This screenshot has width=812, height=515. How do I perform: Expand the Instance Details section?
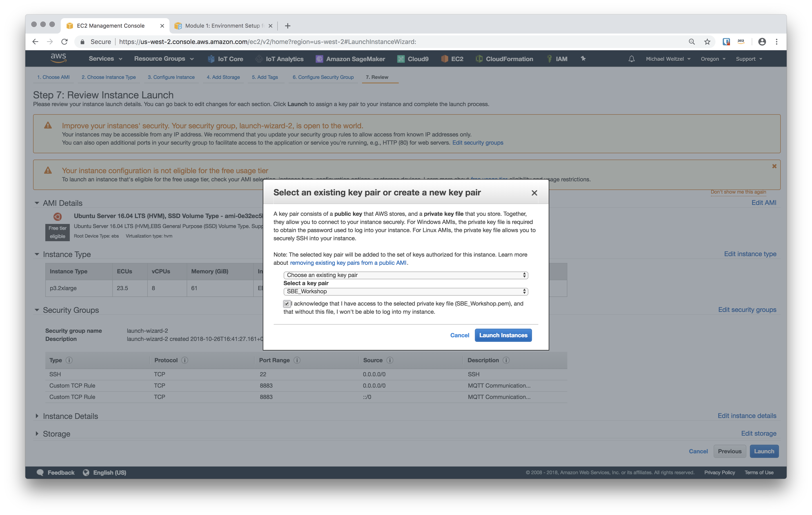[37, 416]
